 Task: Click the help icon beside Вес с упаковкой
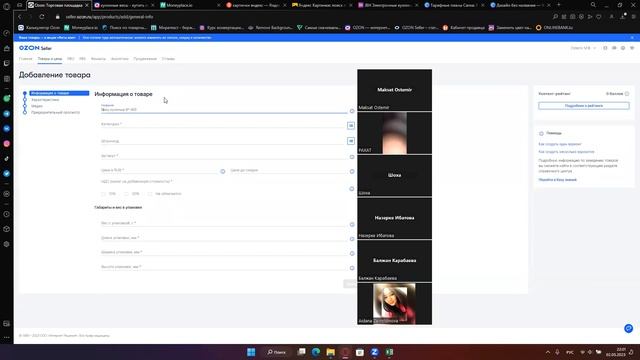pyautogui.click(x=352, y=224)
